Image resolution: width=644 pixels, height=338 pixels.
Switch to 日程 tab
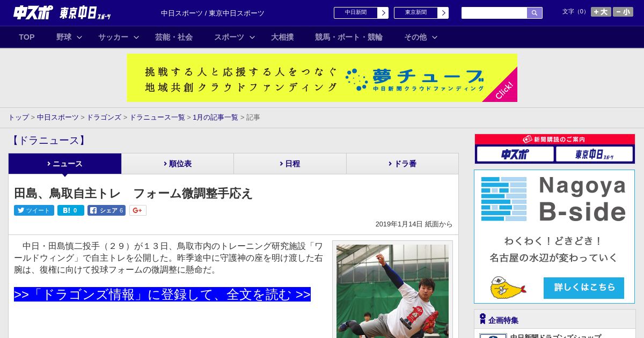point(290,164)
